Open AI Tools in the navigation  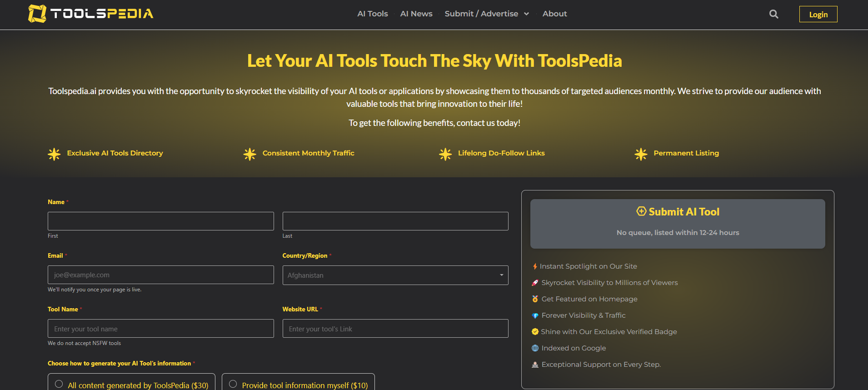(x=373, y=14)
